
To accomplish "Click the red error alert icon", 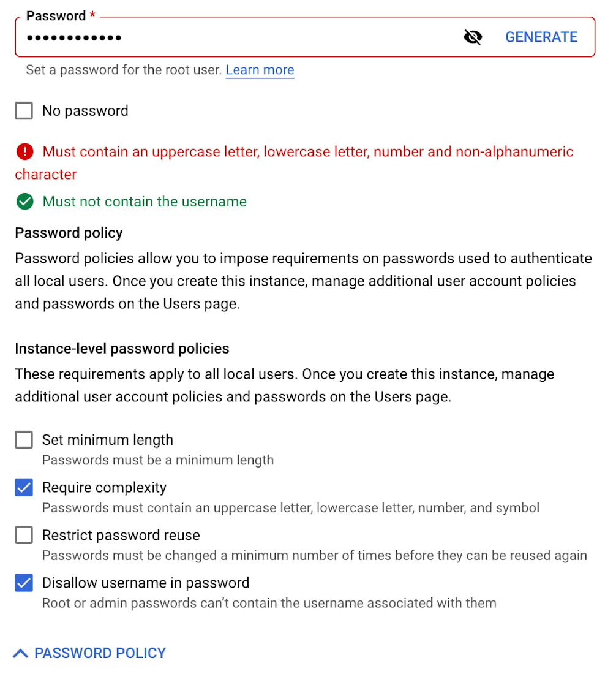I will point(23,151).
